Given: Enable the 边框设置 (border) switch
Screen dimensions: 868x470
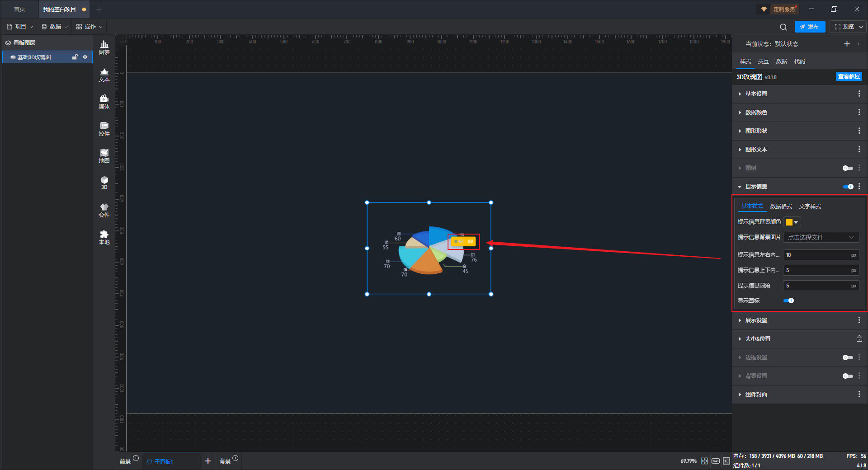Looking at the screenshot, I should [848, 357].
